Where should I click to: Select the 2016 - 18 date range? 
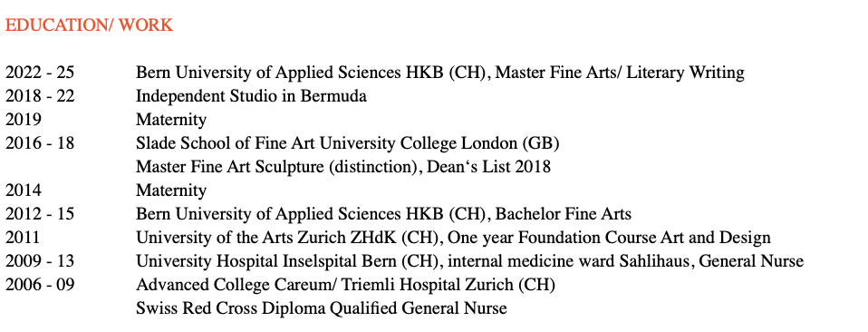(40, 143)
